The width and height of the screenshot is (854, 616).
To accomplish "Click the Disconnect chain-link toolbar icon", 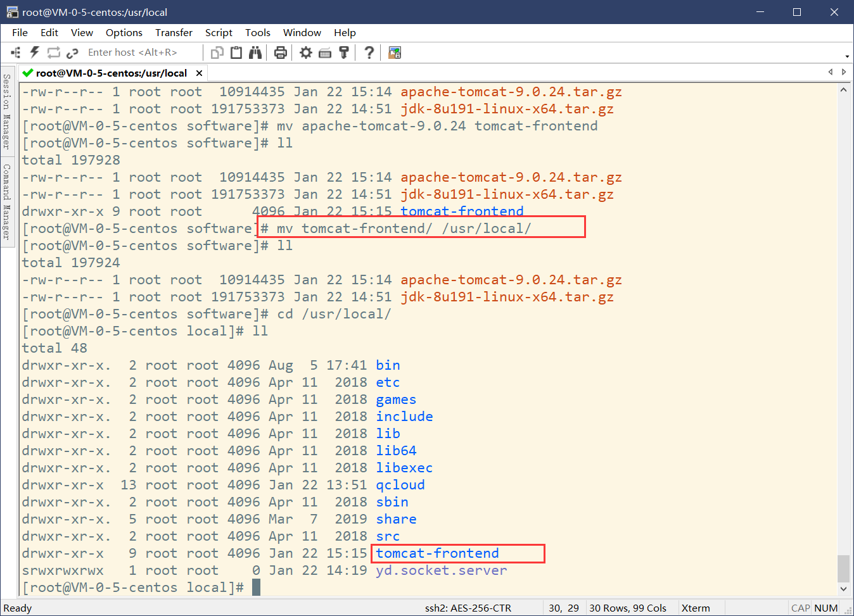I will [72, 53].
